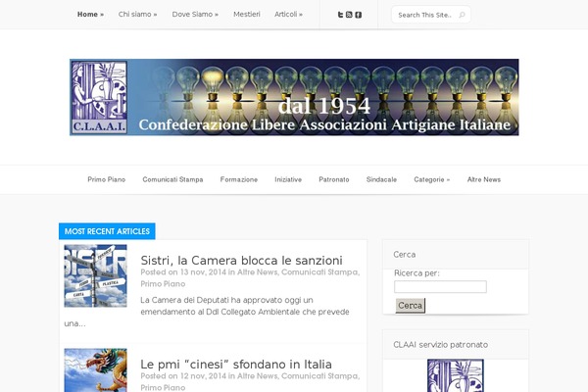
Task: Open the Altre News section
Action: pos(484,179)
